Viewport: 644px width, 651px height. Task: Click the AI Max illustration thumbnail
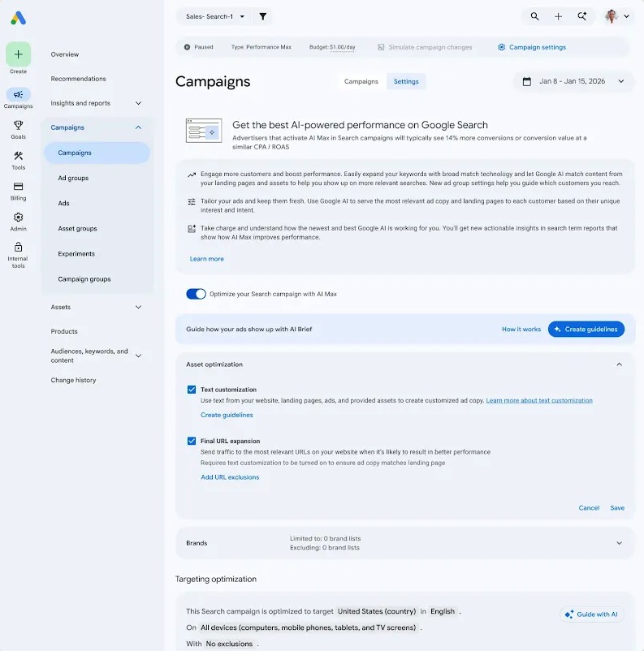click(x=204, y=131)
